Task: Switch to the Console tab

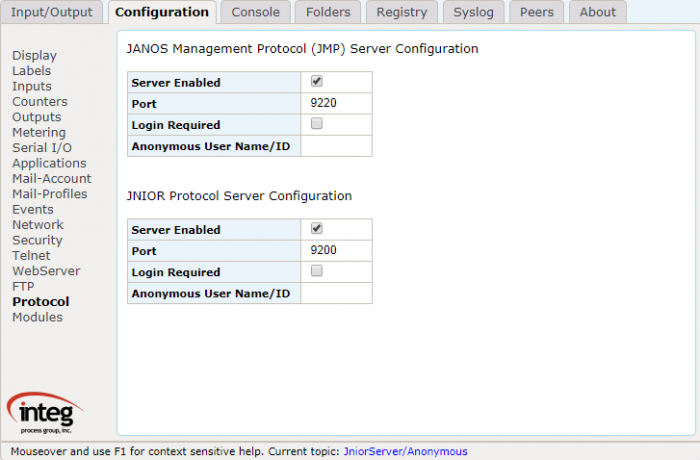Action: point(255,12)
